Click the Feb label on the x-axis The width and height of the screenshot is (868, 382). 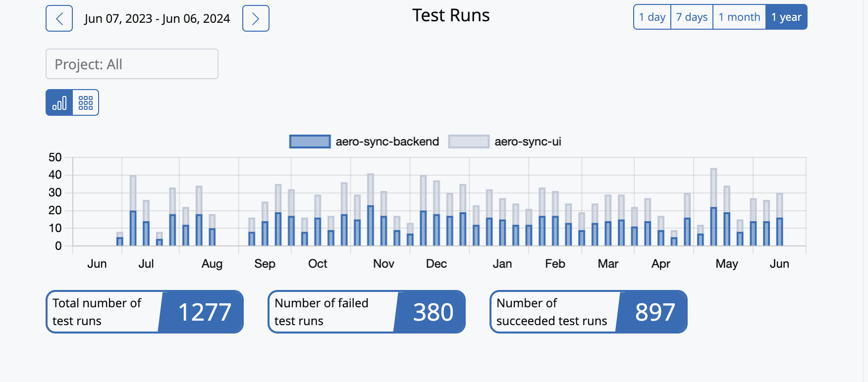pos(555,264)
